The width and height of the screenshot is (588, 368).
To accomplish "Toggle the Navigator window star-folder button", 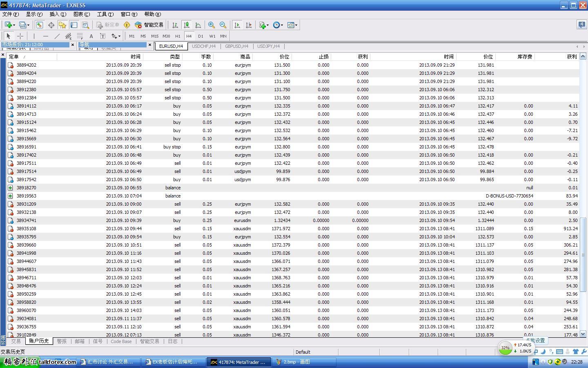I will [x=62, y=25].
